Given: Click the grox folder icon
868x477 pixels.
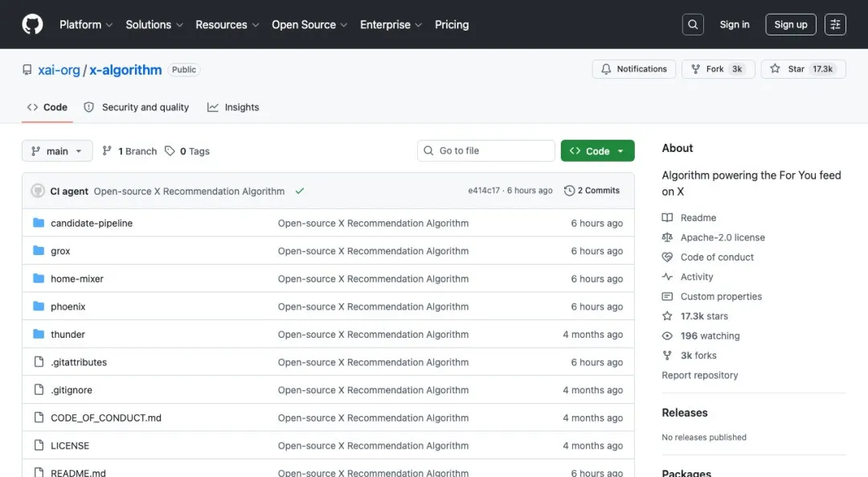Looking at the screenshot, I should coord(39,250).
